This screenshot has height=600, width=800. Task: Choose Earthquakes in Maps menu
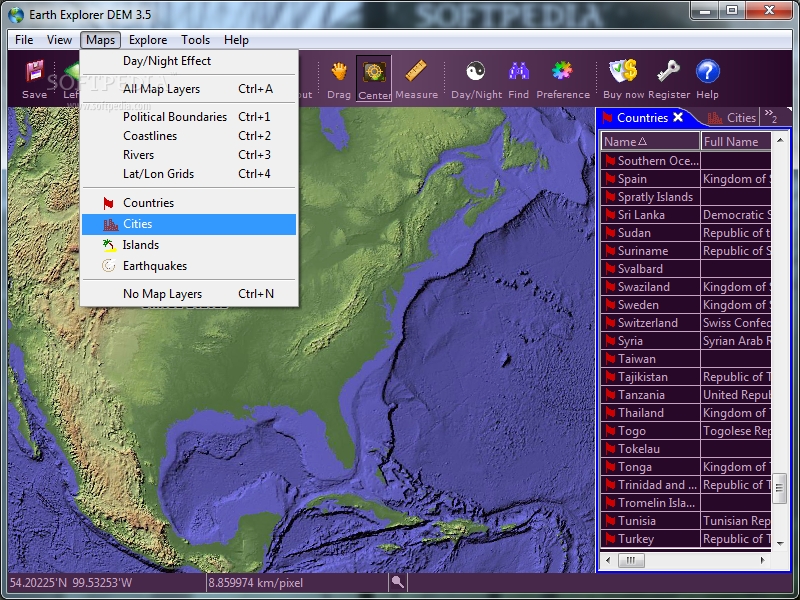pos(189,266)
